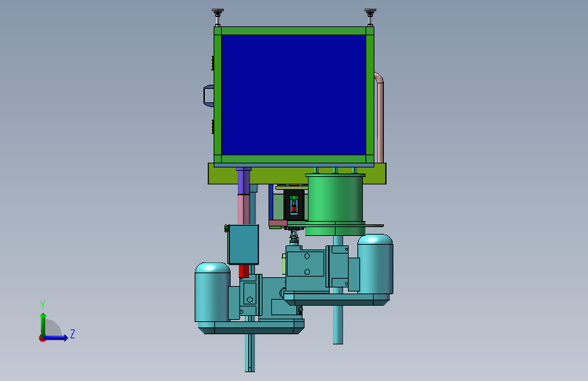Click the Z label on the axis triad
Screen dimensions: 588x381
coord(73,334)
